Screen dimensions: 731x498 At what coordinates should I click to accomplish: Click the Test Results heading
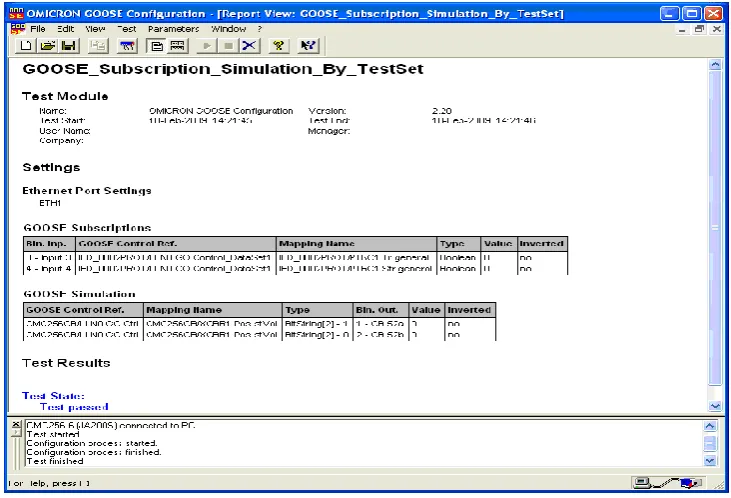(66, 363)
